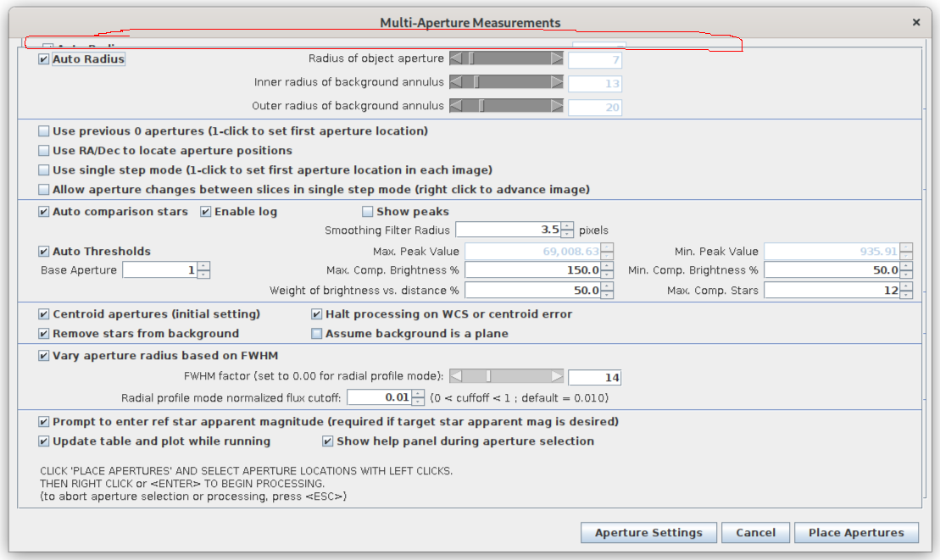Click the Max. Comp. Brightness % field

coord(532,270)
